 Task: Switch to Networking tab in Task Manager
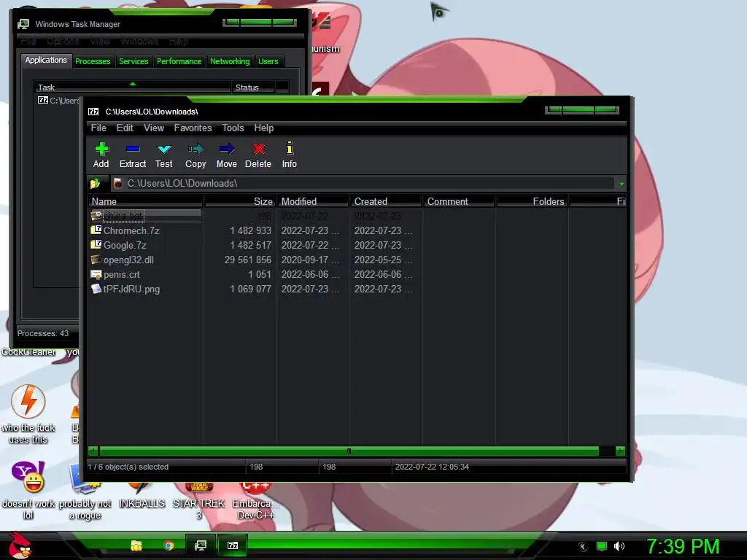[x=230, y=61]
